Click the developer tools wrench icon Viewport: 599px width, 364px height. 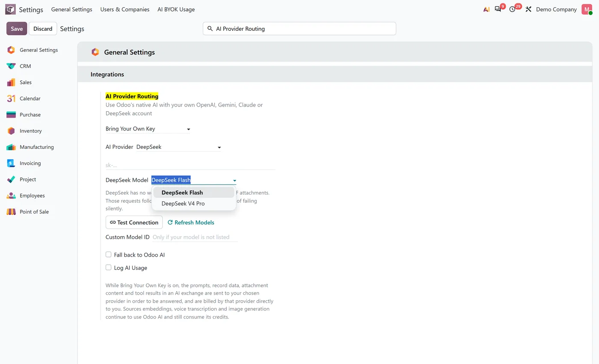tap(528, 9)
